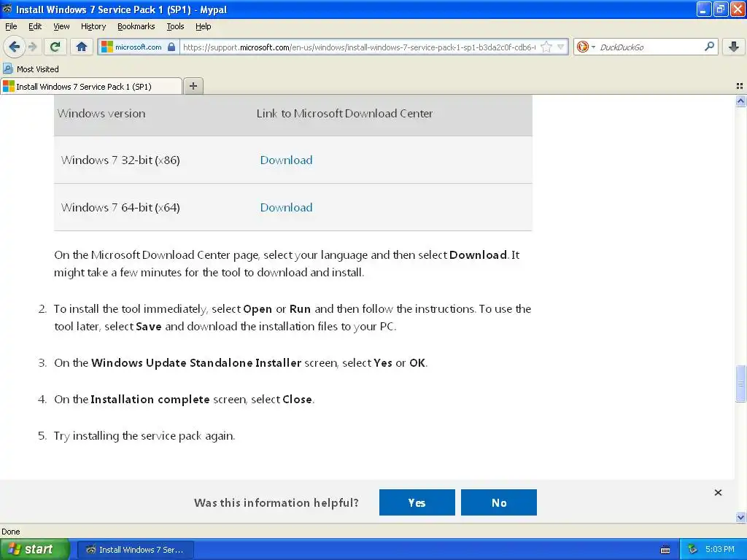
Task: Click Download for Windows 7 32-bit (x86)
Action: (286, 160)
